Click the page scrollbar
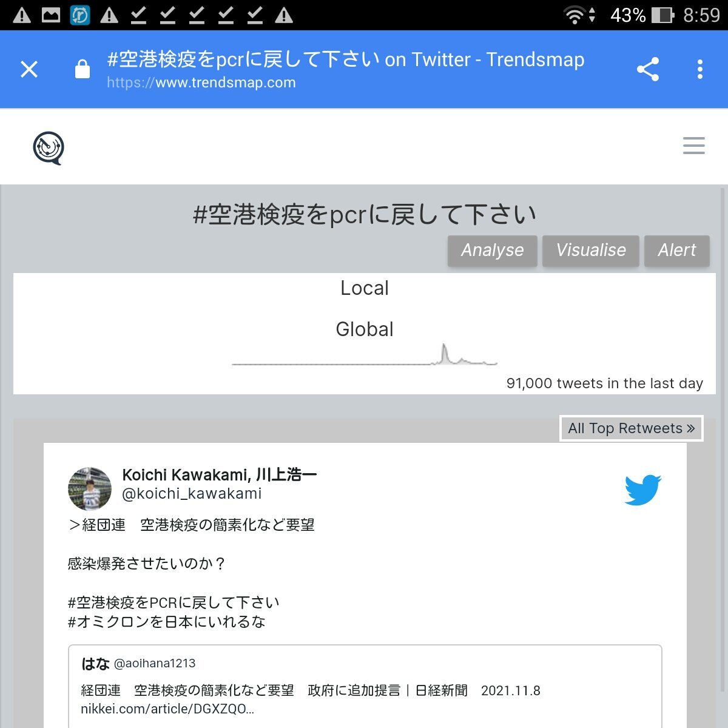728x728 pixels. [x=723, y=440]
